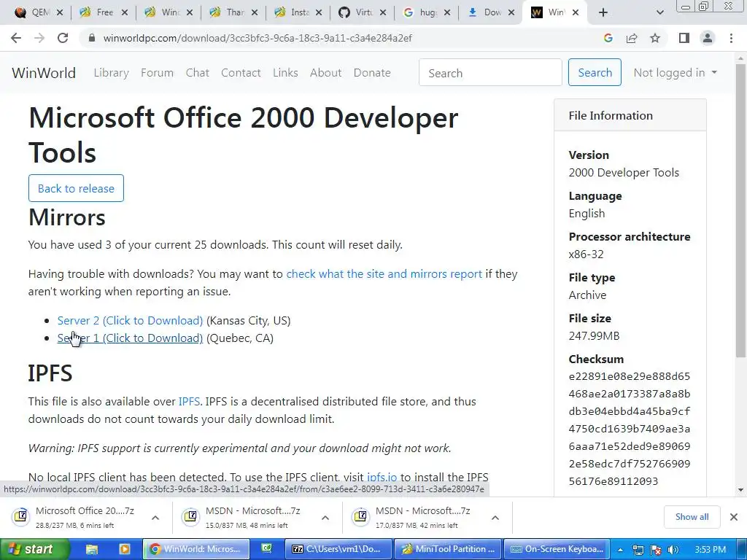This screenshot has width=747, height=560.
Task: Click the Back to release button
Action: point(76,188)
